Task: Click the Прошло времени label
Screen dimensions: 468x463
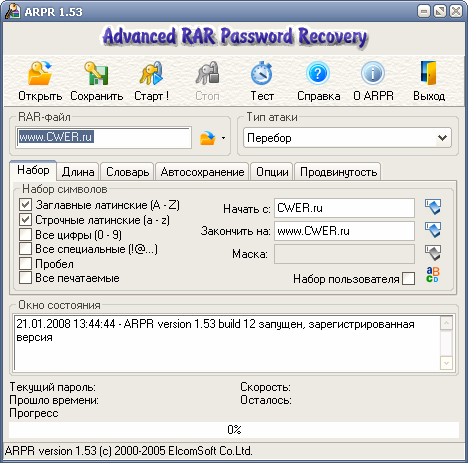Action: coord(54,400)
